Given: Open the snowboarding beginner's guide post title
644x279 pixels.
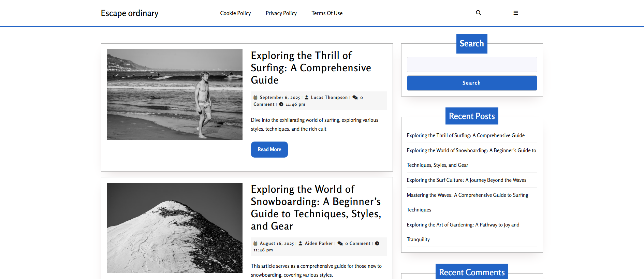Looking at the screenshot, I should pyautogui.click(x=316, y=208).
